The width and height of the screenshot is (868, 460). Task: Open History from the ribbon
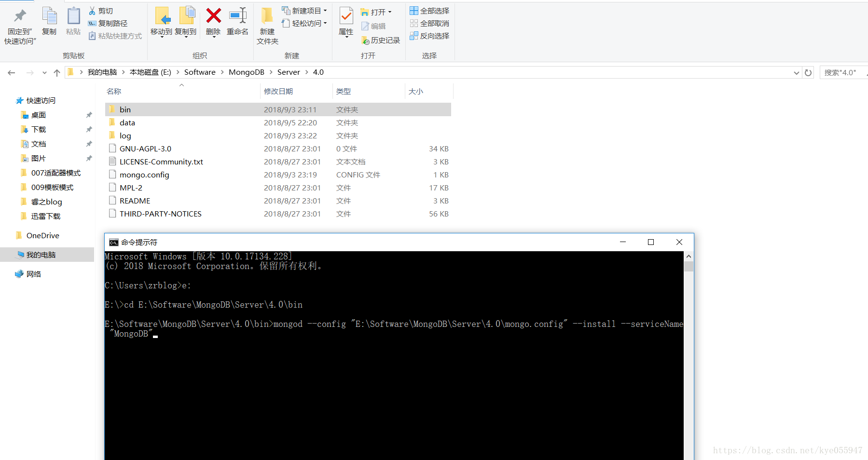pyautogui.click(x=381, y=40)
